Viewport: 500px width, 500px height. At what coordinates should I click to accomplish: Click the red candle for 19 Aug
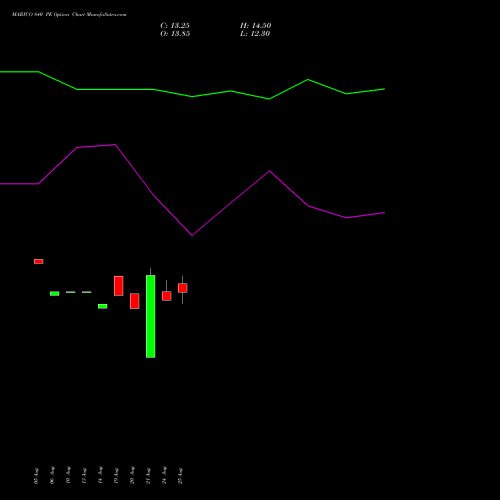point(119,286)
